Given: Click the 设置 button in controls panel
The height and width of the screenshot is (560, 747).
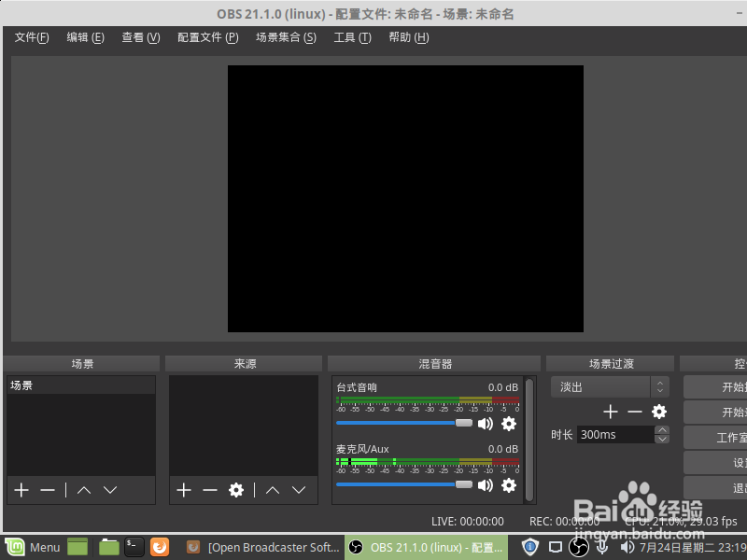Looking at the screenshot, I should pyautogui.click(x=715, y=462).
